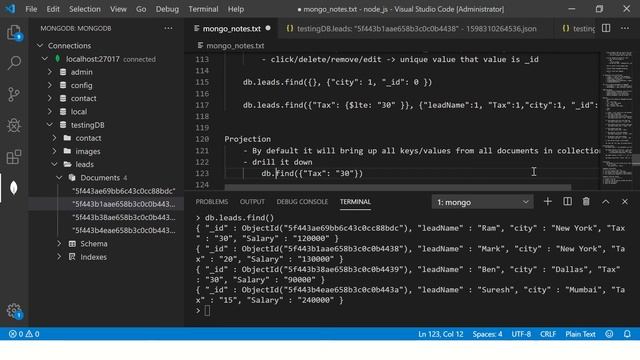Click CRLF end-of-line selector

(x=548, y=334)
